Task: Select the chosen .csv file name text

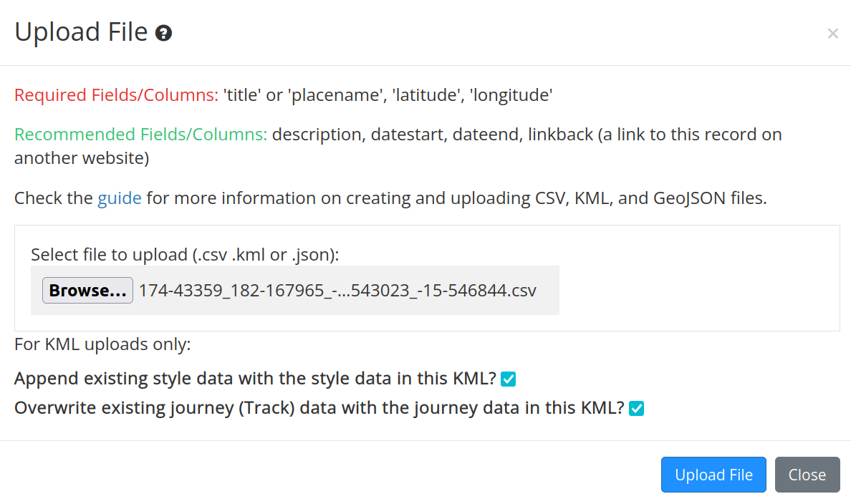Action: tap(337, 291)
